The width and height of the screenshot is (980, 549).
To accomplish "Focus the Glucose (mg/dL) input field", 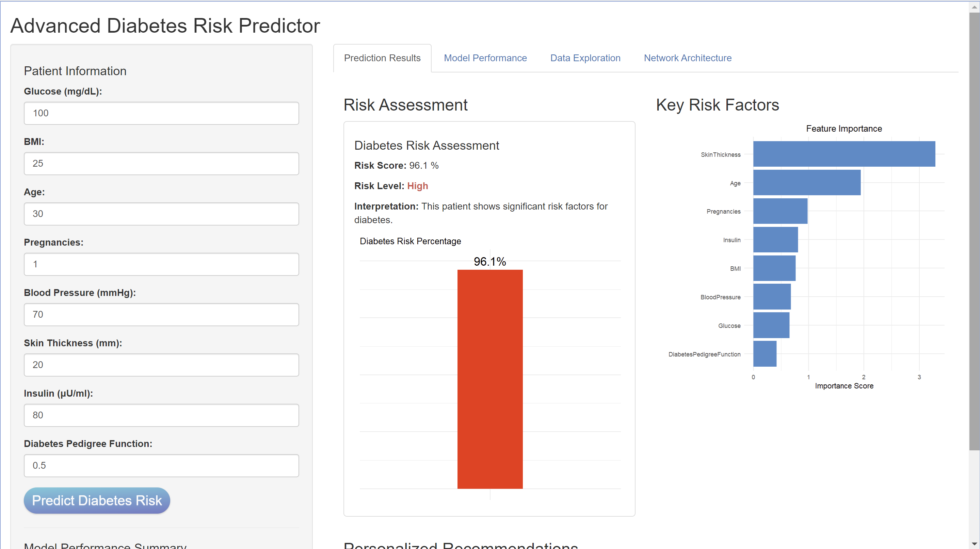I will tap(161, 113).
